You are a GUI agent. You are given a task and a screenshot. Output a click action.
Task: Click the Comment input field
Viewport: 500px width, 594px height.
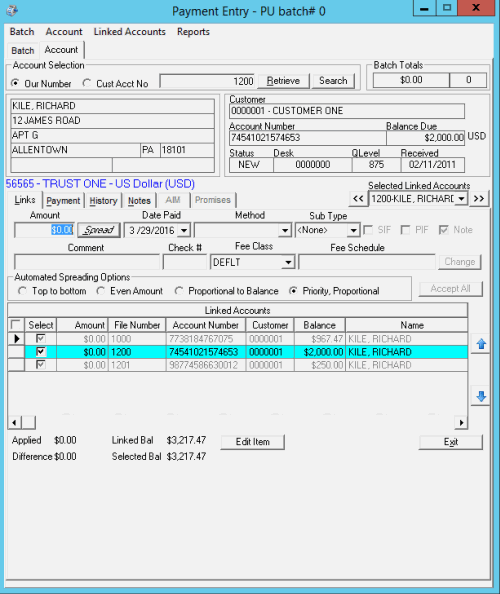pos(87,262)
